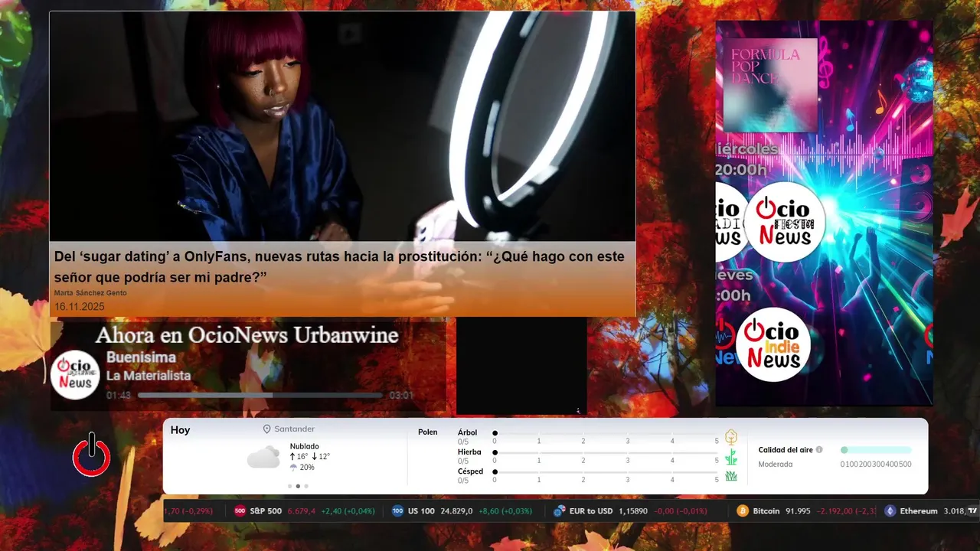Click the tree pollen icon
The height and width of the screenshot is (551, 980).
pyautogui.click(x=731, y=437)
